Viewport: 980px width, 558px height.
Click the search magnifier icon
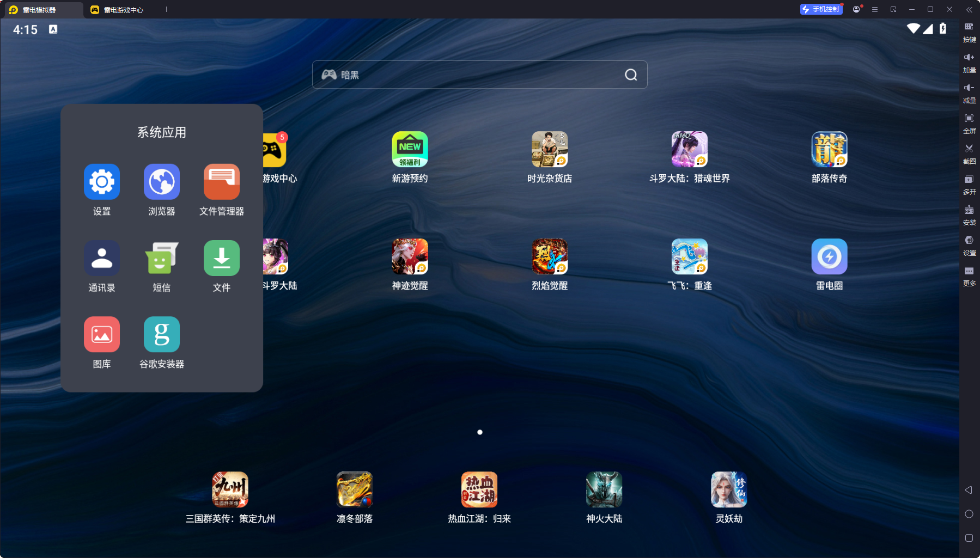tap(631, 75)
